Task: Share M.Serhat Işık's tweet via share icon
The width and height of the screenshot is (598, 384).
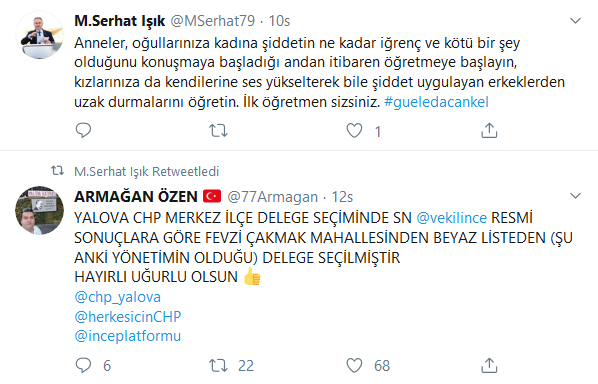Action: click(489, 130)
